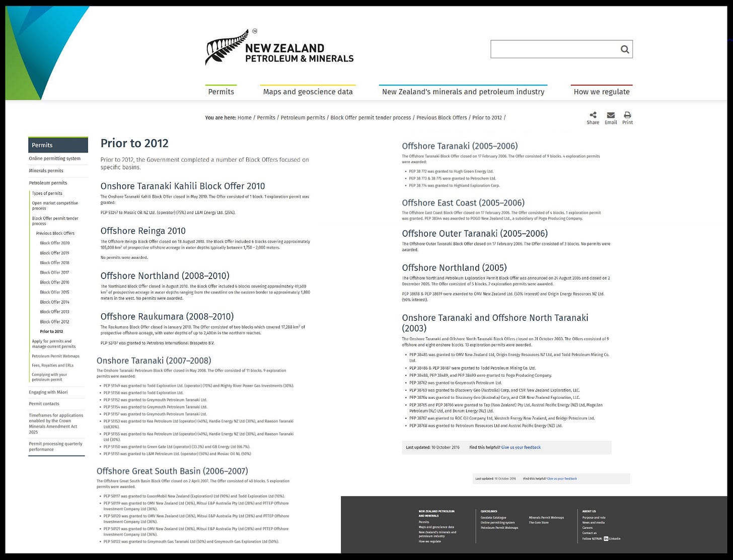Select Block Offer 2012 in the sidebar
Image resolution: width=733 pixels, height=560 pixels.
point(54,322)
